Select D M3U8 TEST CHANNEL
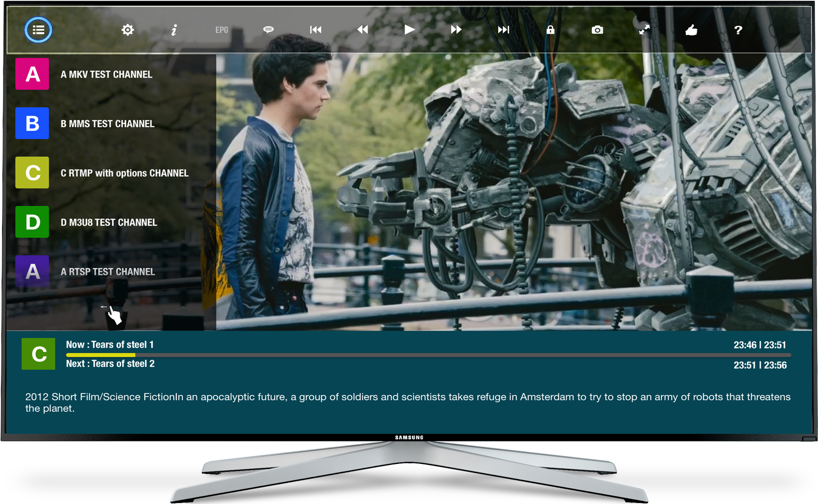818x504 pixels. [x=109, y=222]
